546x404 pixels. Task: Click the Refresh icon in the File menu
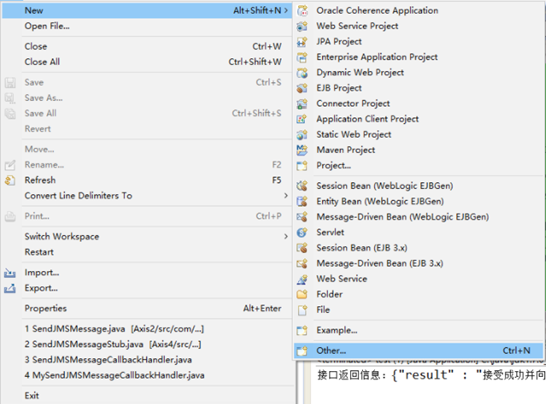(x=10, y=180)
